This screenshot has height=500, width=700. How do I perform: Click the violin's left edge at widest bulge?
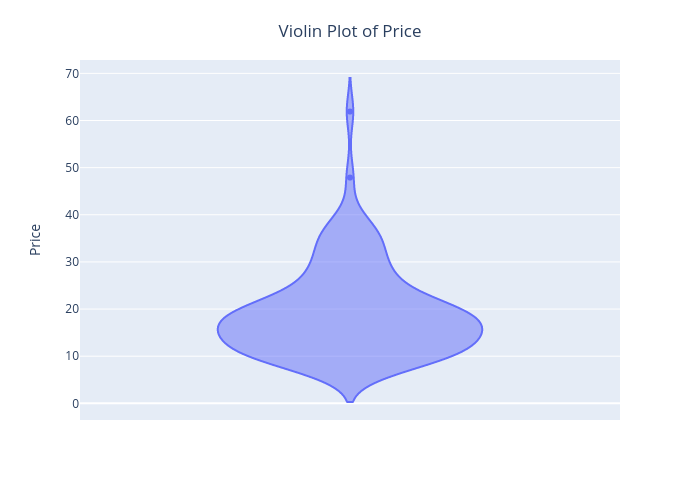pos(218,330)
